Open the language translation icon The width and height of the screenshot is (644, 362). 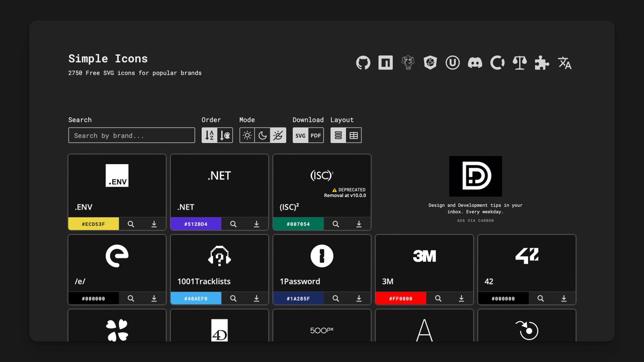(x=565, y=63)
